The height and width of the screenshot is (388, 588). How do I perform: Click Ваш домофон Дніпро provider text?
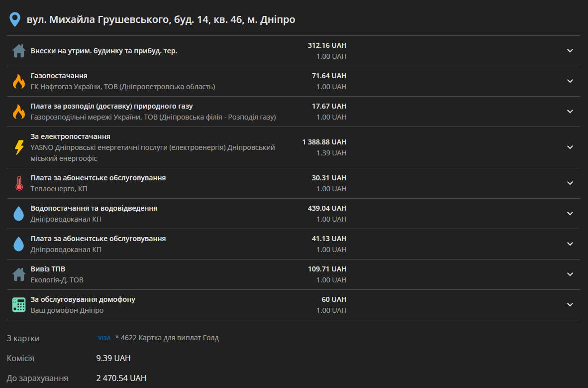[67, 311]
